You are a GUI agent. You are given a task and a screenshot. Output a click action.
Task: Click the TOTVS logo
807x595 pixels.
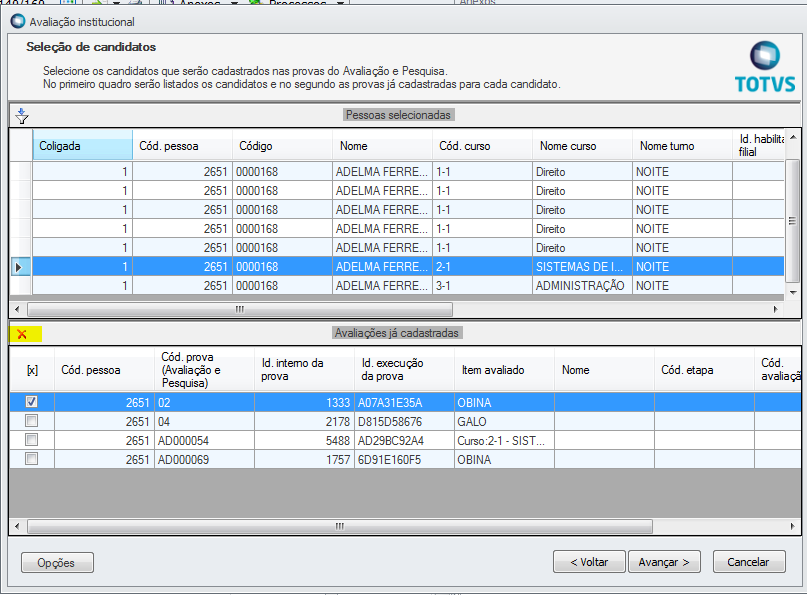(x=765, y=67)
